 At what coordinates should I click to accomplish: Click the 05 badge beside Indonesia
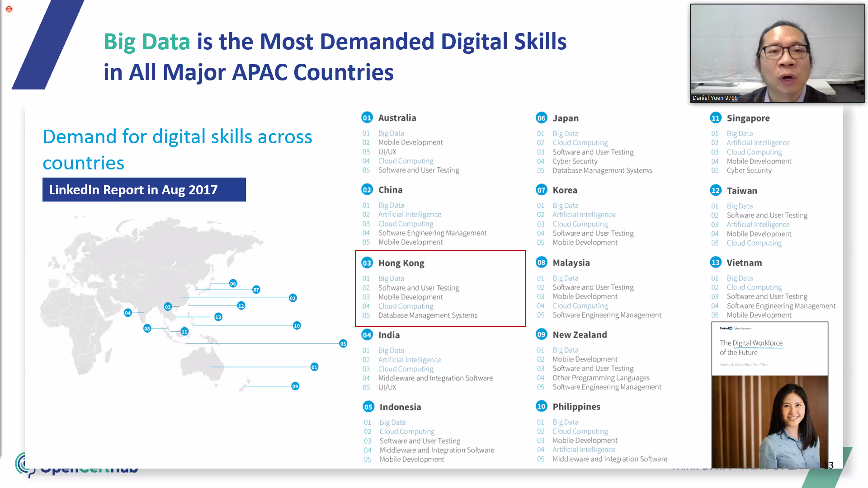(368, 407)
